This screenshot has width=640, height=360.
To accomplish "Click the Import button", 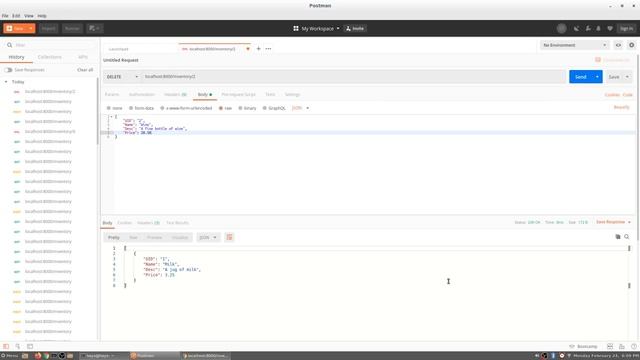I will (x=48, y=28).
